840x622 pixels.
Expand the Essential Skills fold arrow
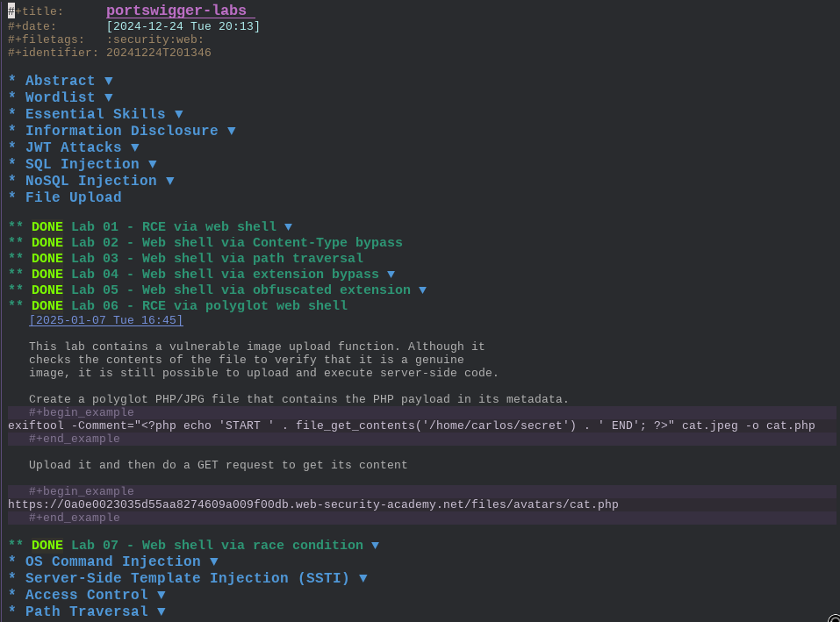tap(179, 114)
